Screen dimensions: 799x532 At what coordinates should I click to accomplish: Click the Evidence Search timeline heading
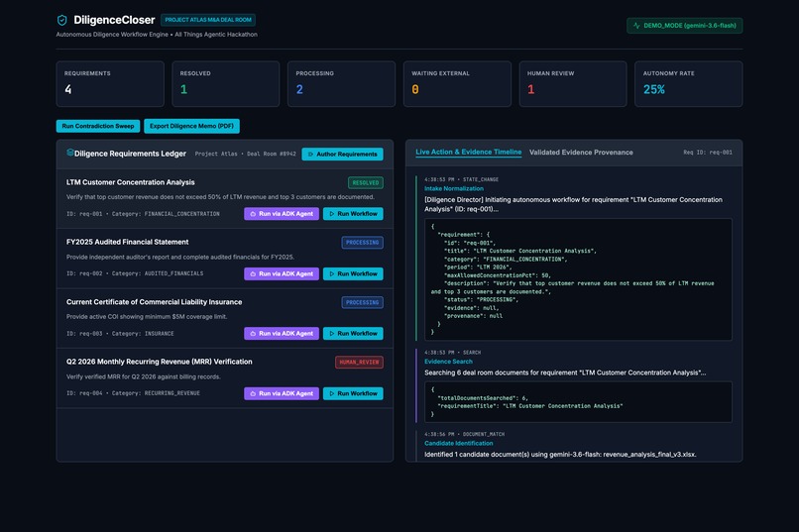point(448,362)
